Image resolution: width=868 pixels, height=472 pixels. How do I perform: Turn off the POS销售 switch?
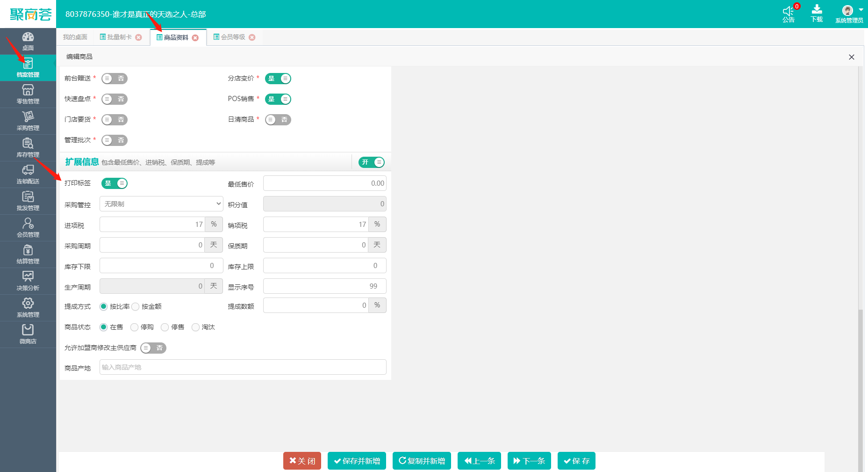coord(278,99)
